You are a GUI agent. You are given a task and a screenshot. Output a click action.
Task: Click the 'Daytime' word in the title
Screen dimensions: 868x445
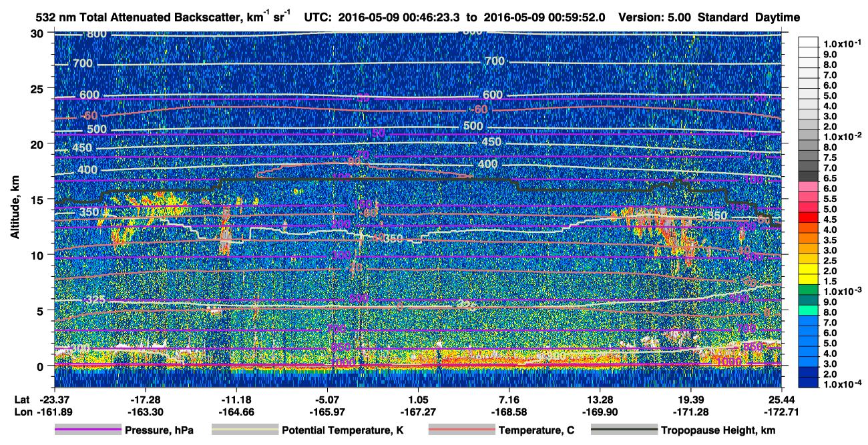point(777,17)
